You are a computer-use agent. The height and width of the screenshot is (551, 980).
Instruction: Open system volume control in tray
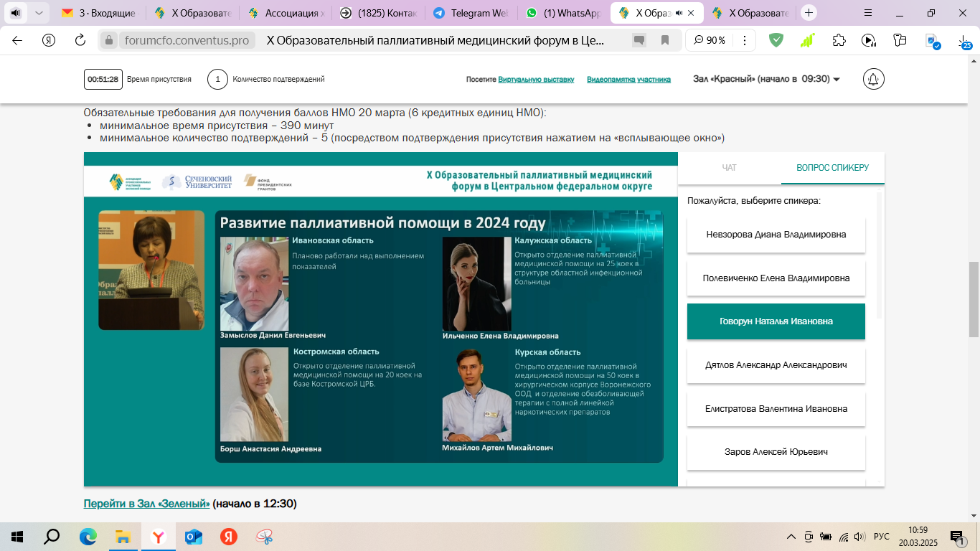[859, 537]
